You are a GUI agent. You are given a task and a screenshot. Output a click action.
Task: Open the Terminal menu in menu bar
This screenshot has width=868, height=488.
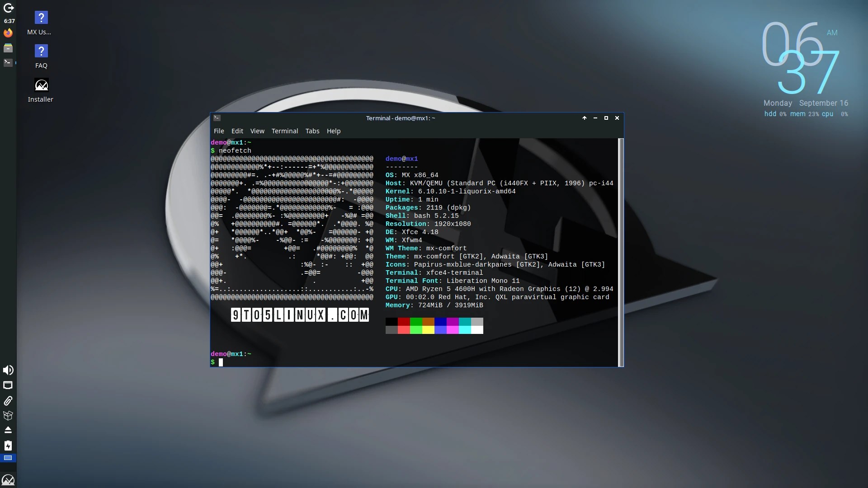click(x=284, y=131)
